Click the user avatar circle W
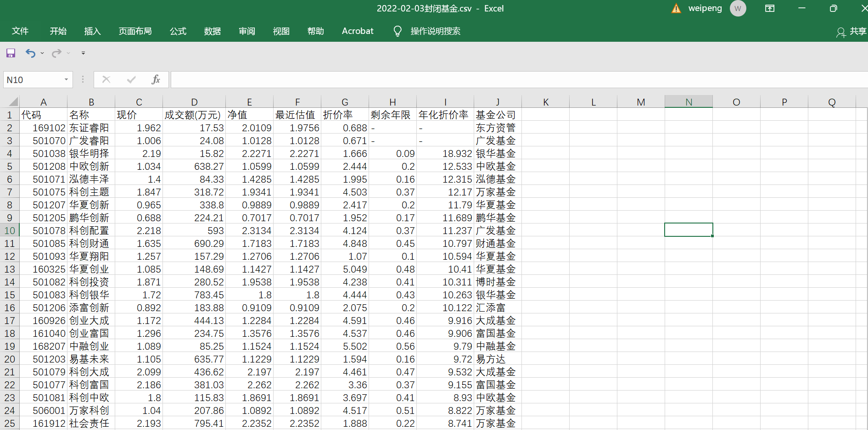This screenshot has width=868, height=430. click(738, 8)
